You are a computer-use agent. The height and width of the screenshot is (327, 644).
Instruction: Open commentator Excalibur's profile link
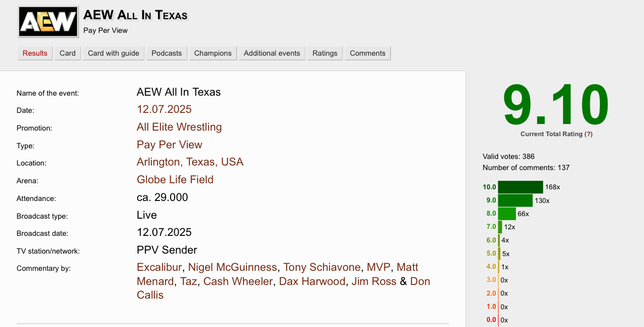pos(160,267)
